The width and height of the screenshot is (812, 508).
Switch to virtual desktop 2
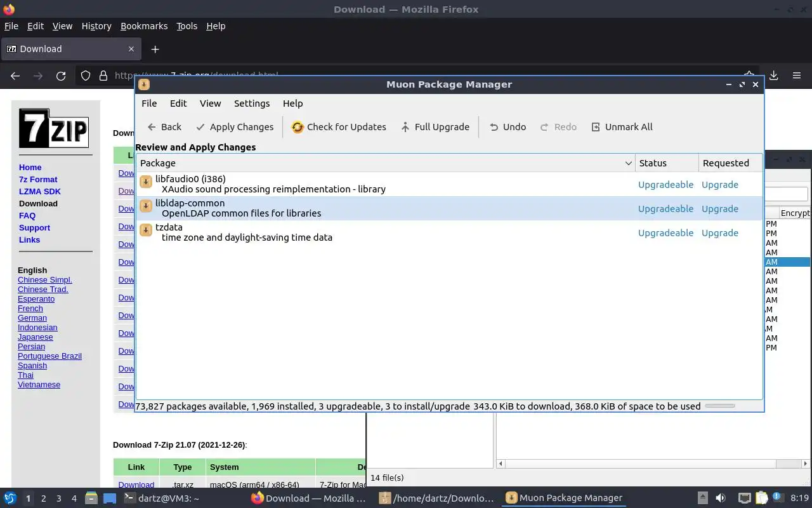click(43, 498)
